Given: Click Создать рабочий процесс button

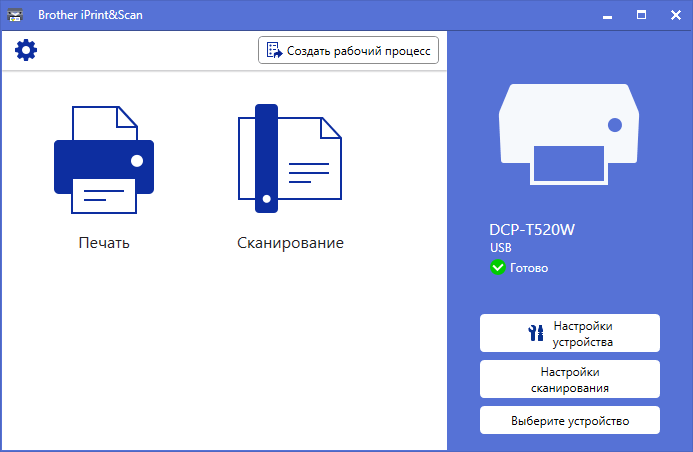Looking at the screenshot, I should 348,50.
